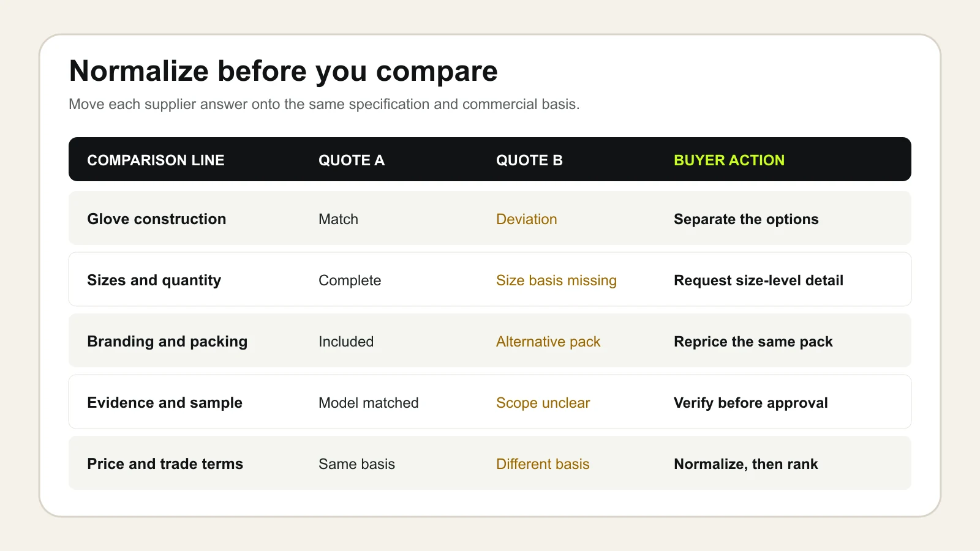The width and height of the screenshot is (980, 551).
Task: Click the subtitle starting 'Move each supplier answer'
Action: tap(324, 104)
